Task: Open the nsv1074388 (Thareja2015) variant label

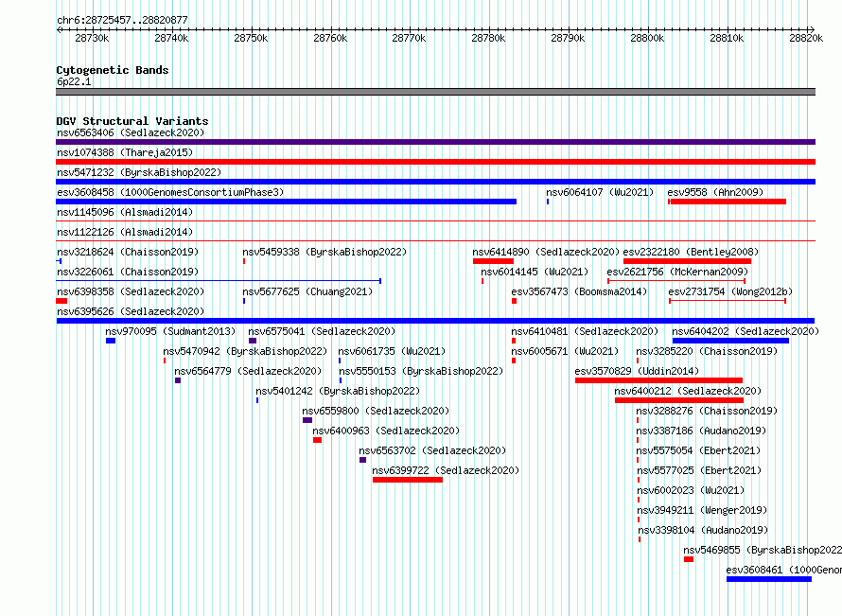Action: [125, 152]
